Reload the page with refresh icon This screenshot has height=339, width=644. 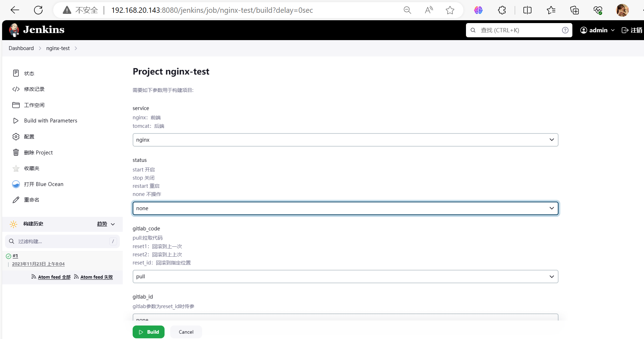tap(38, 10)
